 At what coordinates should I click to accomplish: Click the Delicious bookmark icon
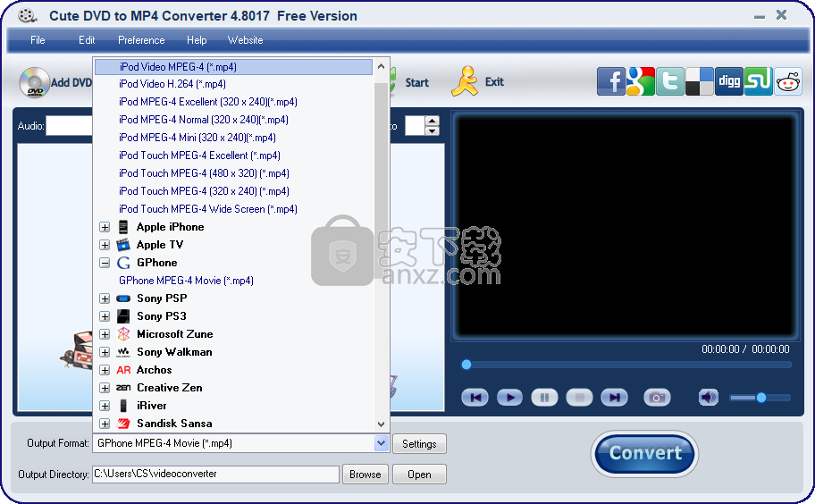click(700, 81)
